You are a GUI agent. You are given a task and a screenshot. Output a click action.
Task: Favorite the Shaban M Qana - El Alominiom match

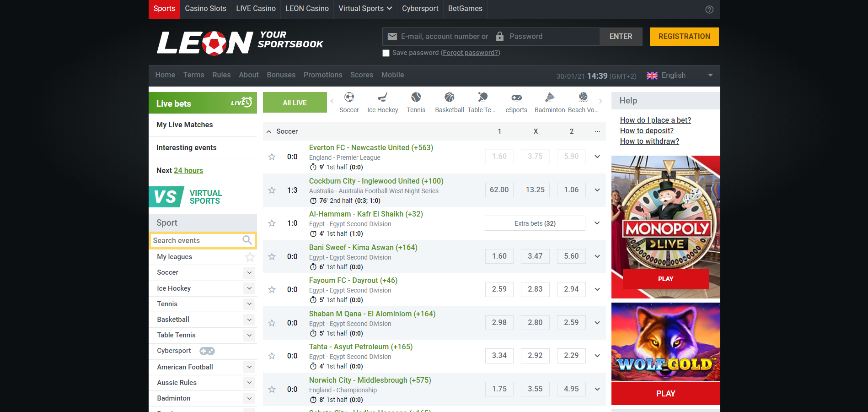(x=272, y=323)
